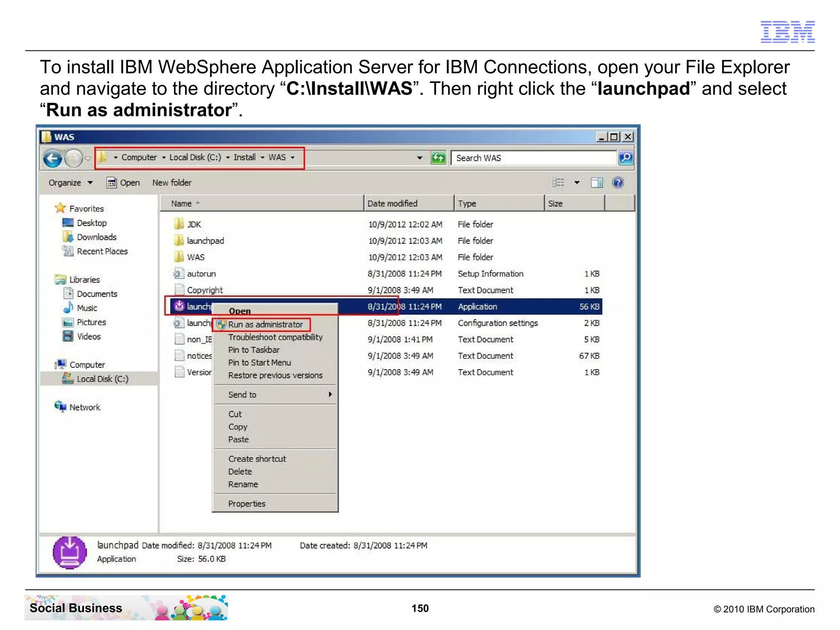Click the search magnifier icon
Image resolution: width=840 pixels, height=630 pixels.
click(625, 158)
